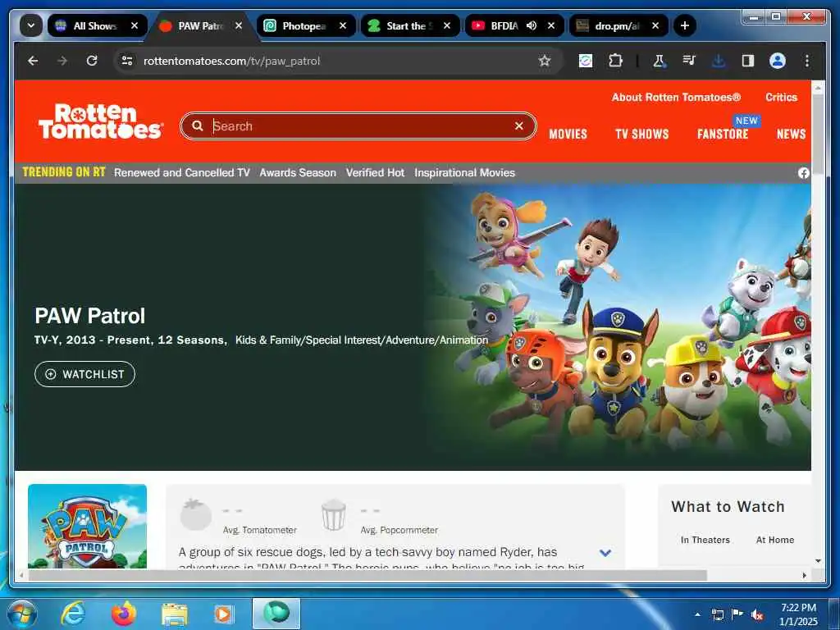Click the horizontal page scrollbar
The width and height of the screenshot is (840, 630).
[367, 575]
